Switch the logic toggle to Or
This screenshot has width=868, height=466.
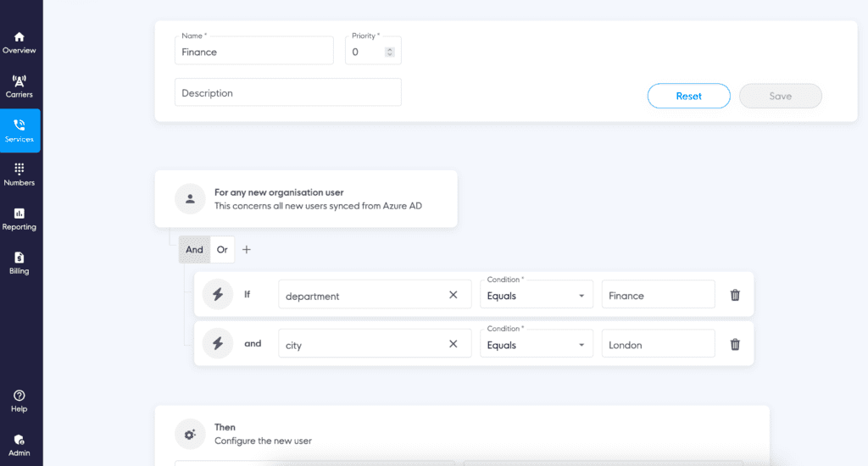coord(222,250)
